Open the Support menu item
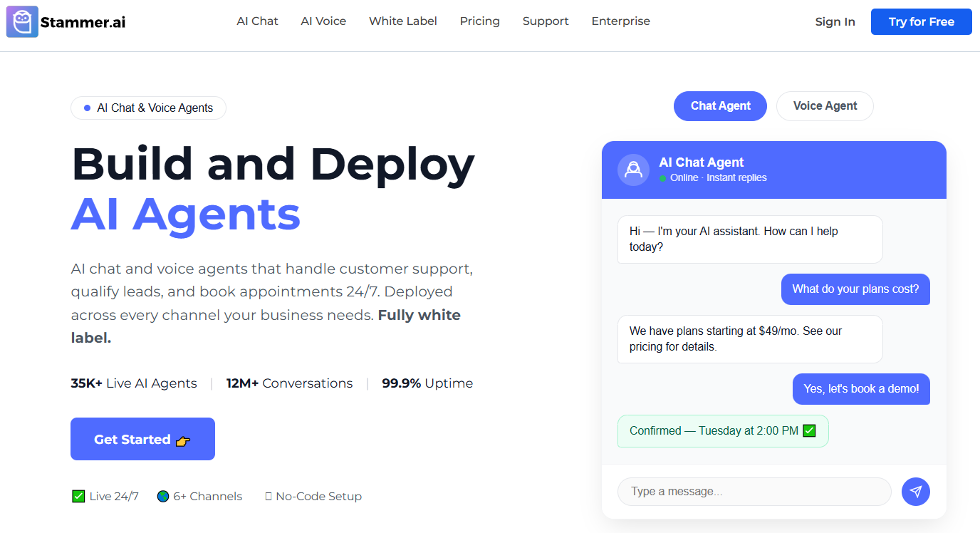Image resolution: width=980 pixels, height=533 pixels. click(x=546, y=21)
